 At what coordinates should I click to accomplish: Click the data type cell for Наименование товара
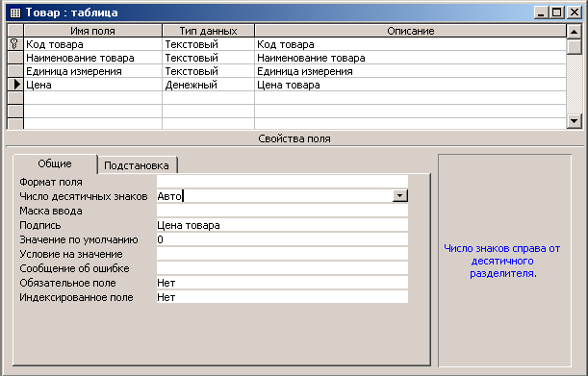click(x=209, y=58)
